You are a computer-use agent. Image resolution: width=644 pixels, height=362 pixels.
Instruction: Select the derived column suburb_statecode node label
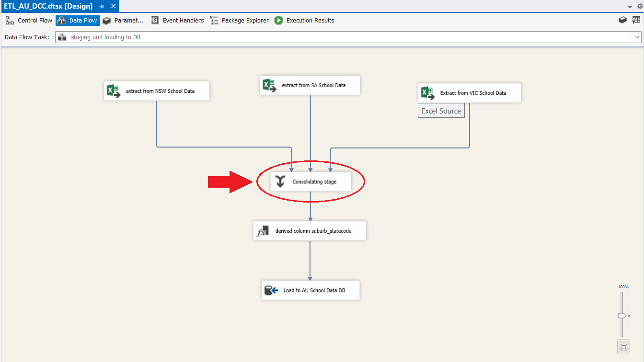point(313,231)
